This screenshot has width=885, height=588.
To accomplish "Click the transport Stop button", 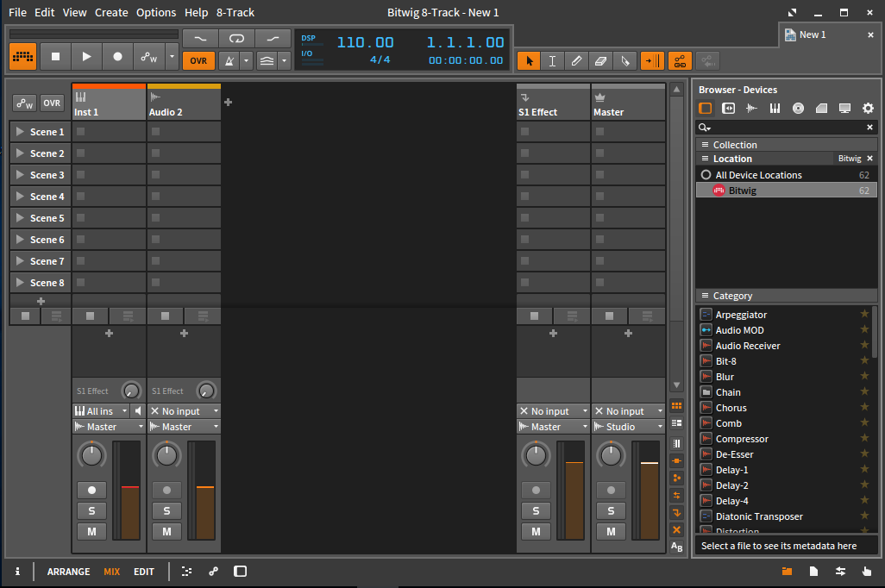I will click(55, 56).
